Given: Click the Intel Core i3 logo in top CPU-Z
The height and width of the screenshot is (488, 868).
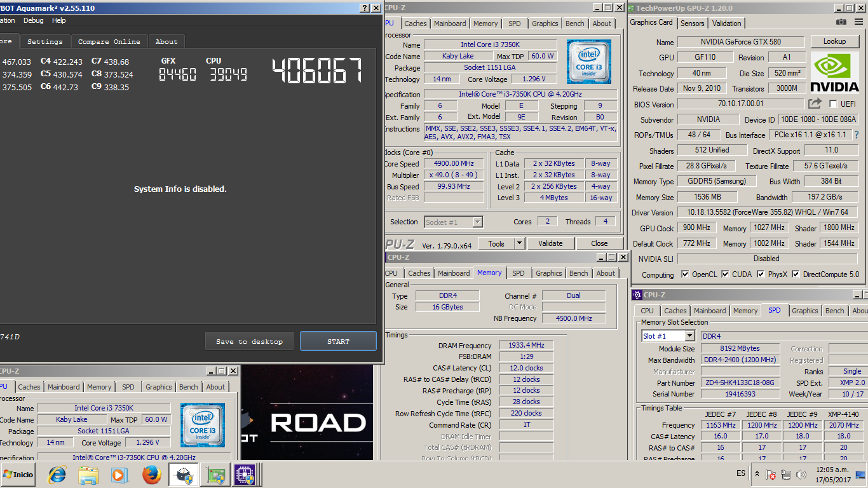Looking at the screenshot, I should (589, 62).
